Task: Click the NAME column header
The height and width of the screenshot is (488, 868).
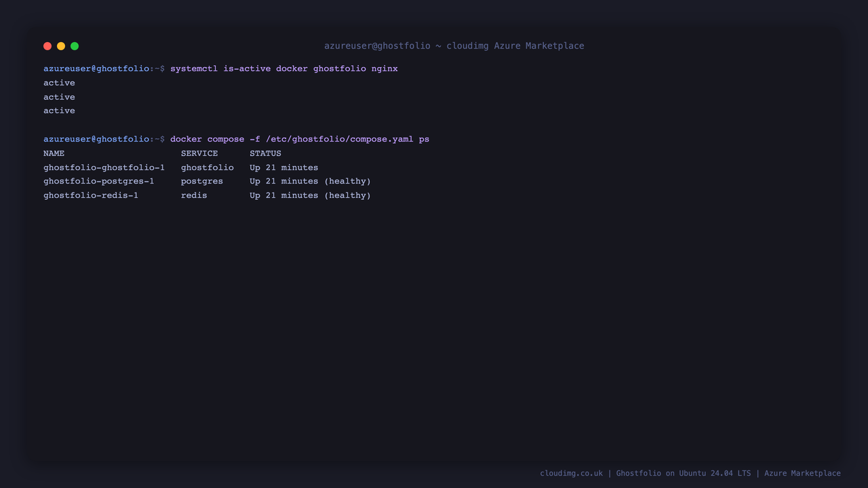Action: click(x=54, y=153)
